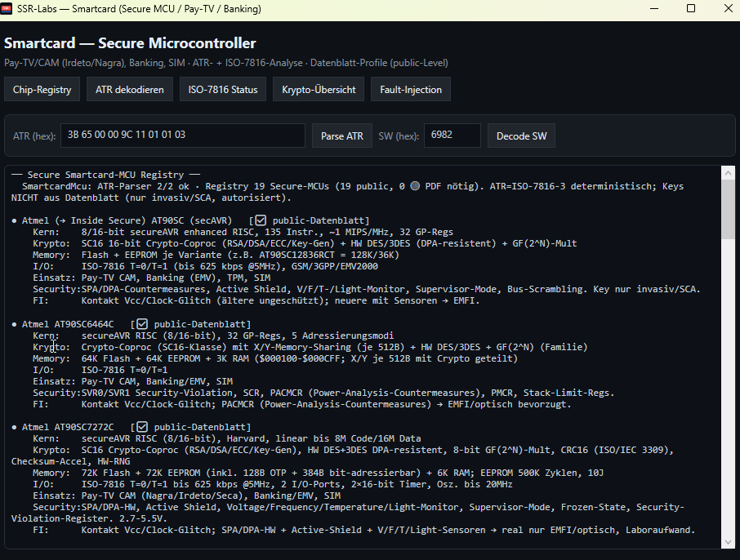Click the scrollbar up arrow

[x=729, y=173]
